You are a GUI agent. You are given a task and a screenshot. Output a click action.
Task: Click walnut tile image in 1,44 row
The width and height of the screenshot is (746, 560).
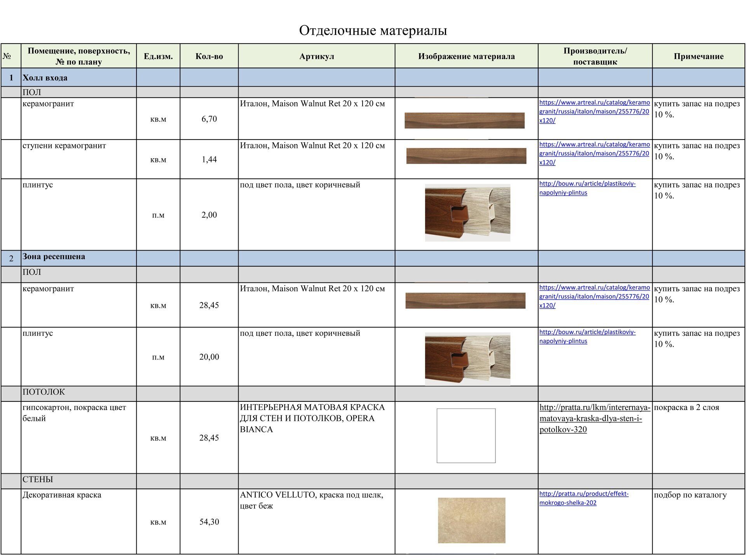466,156
